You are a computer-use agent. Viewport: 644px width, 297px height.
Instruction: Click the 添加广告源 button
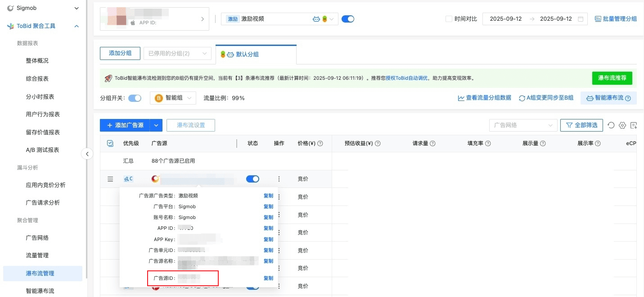point(125,125)
